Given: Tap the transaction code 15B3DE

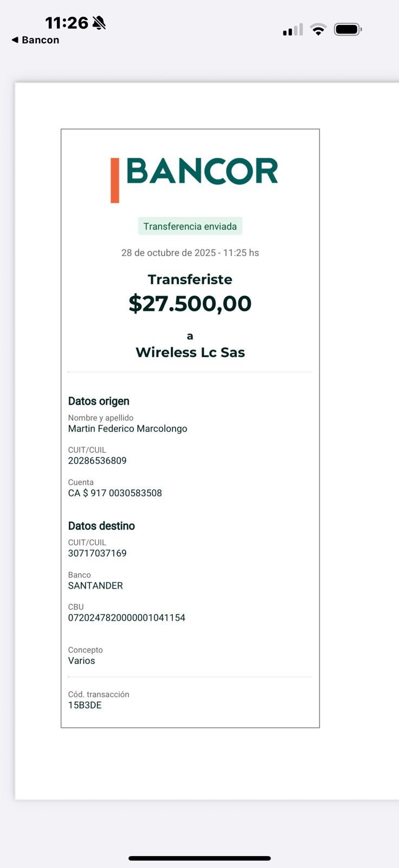Looking at the screenshot, I should pos(85,705).
